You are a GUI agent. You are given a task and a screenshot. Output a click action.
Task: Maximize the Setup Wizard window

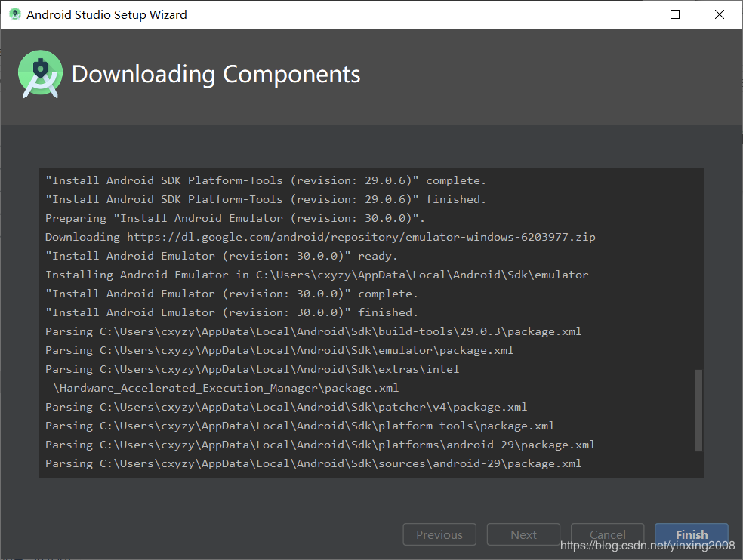tap(675, 14)
